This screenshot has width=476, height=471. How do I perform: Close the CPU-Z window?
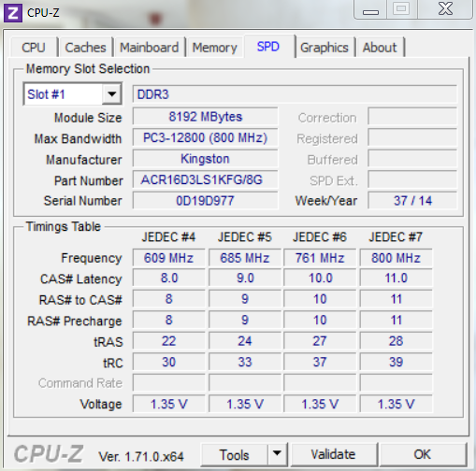[x=446, y=9]
